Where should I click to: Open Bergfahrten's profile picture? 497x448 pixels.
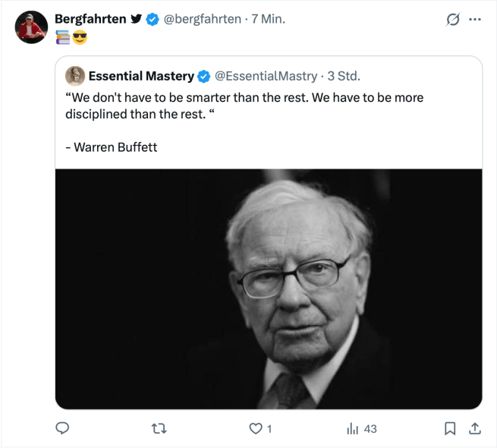[x=31, y=27]
